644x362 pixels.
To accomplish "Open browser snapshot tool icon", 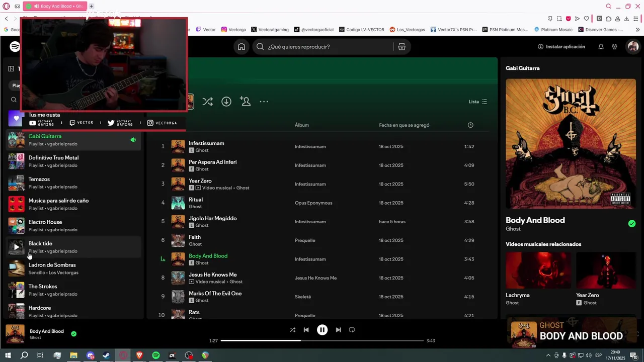I will pos(559,19).
